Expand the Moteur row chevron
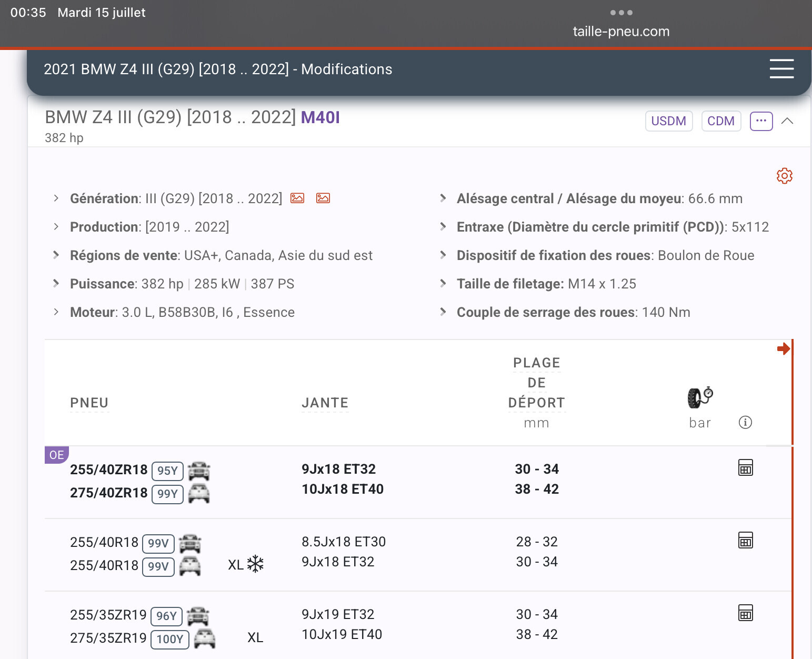The image size is (812, 659). 56,312
